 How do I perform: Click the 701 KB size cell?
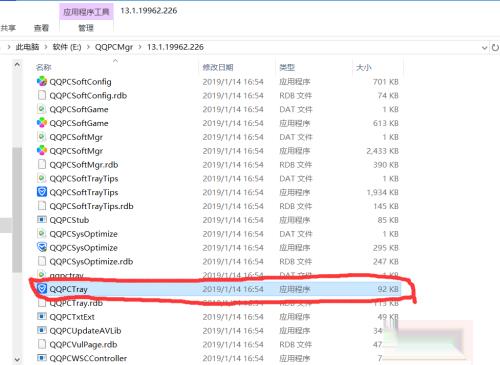pos(386,82)
